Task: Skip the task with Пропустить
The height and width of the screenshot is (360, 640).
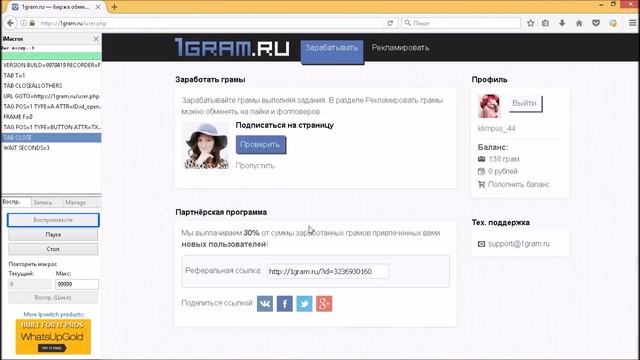Action: [x=255, y=165]
